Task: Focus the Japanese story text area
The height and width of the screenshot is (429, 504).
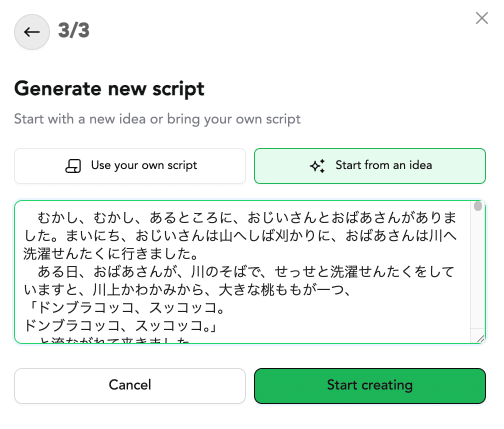Action: (x=250, y=272)
